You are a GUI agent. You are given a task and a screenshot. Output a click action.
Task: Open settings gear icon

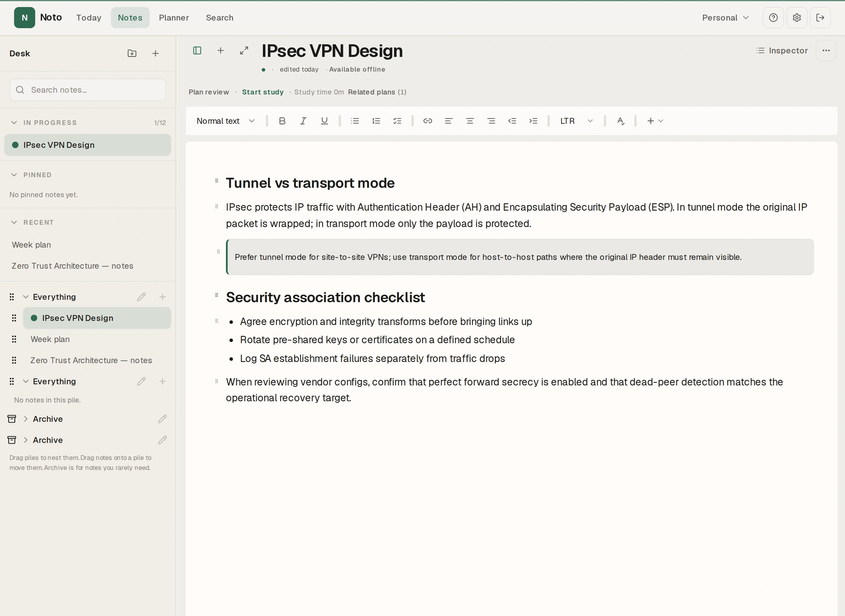[x=797, y=18]
